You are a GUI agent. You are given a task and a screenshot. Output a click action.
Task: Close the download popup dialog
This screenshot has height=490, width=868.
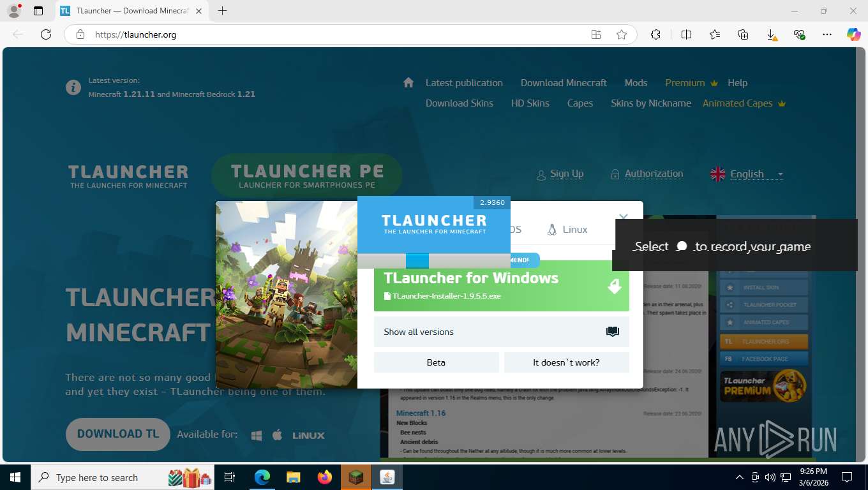click(624, 217)
